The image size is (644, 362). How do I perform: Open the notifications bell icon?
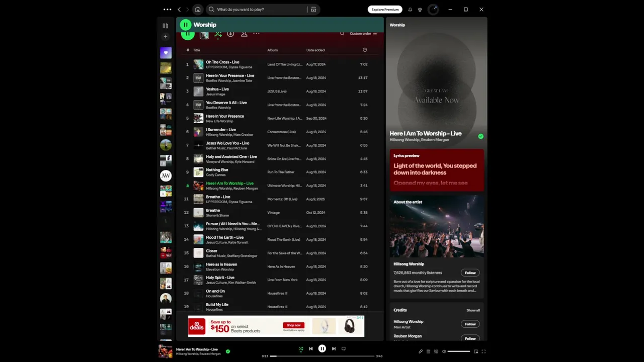coord(410,10)
